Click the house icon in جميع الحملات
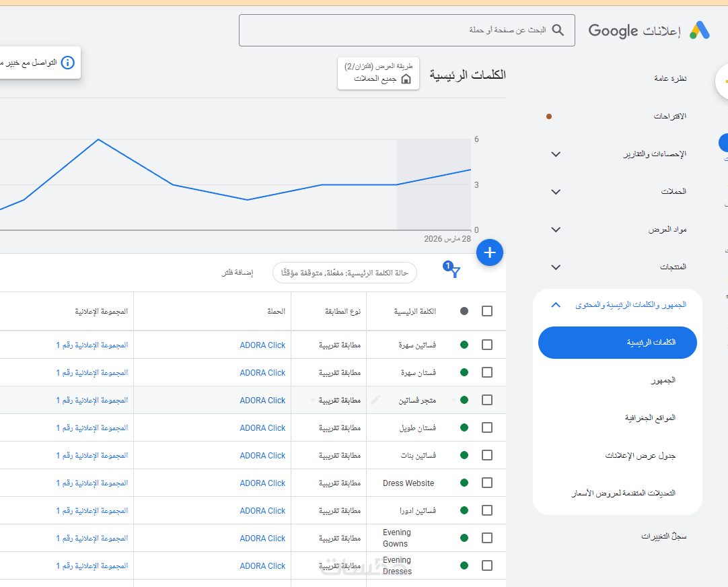The image size is (728, 587). (x=406, y=79)
